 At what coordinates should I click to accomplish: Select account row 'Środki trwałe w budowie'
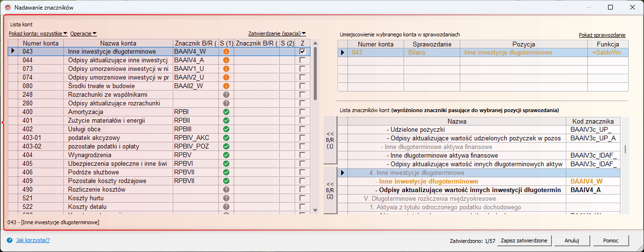[x=160, y=86]
